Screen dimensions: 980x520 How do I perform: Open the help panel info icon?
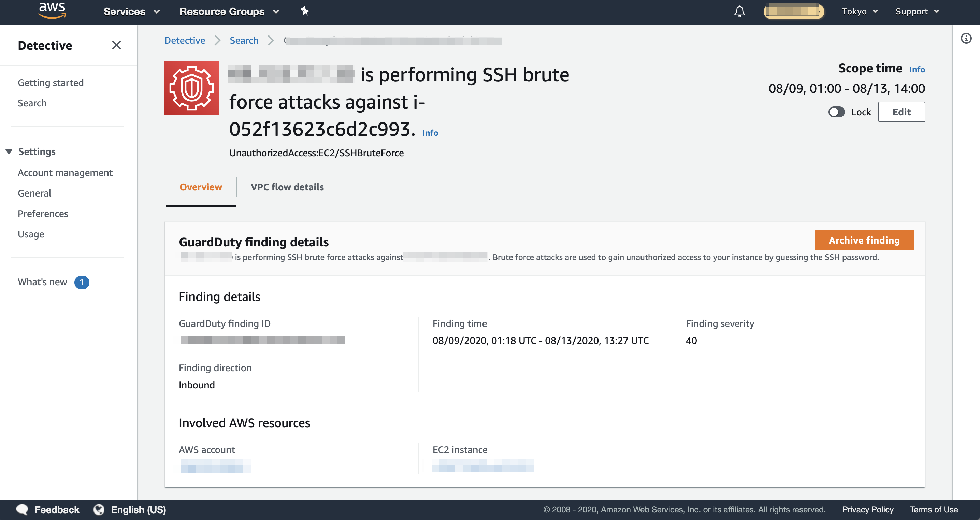coord(966,39)
